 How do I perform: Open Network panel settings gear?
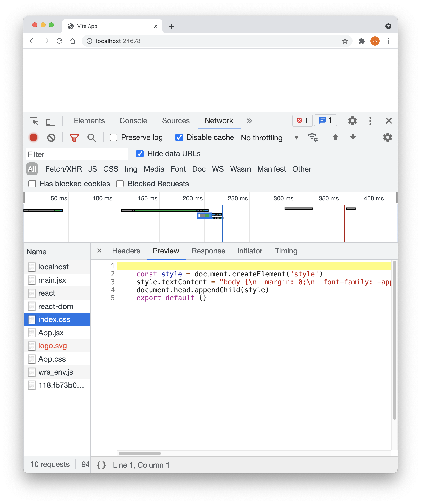(x=387, y=138)
